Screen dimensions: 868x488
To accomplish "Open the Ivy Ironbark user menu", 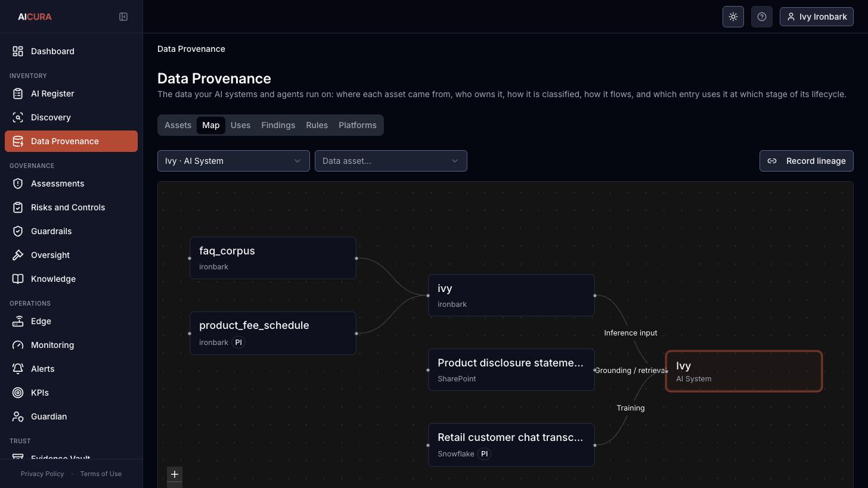I will 817,17.
